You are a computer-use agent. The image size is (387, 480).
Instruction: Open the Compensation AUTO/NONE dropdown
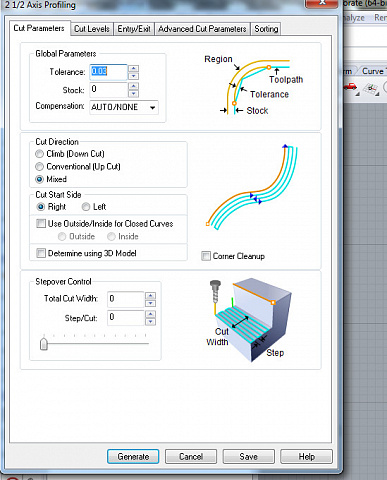pos(124,107)
